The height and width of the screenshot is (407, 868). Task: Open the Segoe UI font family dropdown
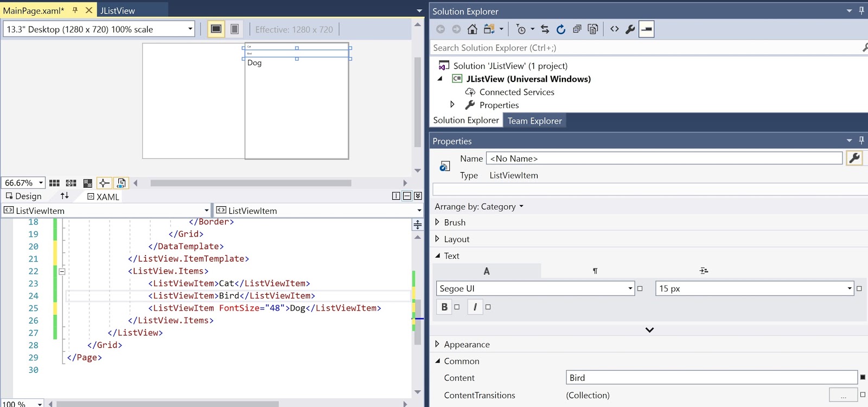630,289
